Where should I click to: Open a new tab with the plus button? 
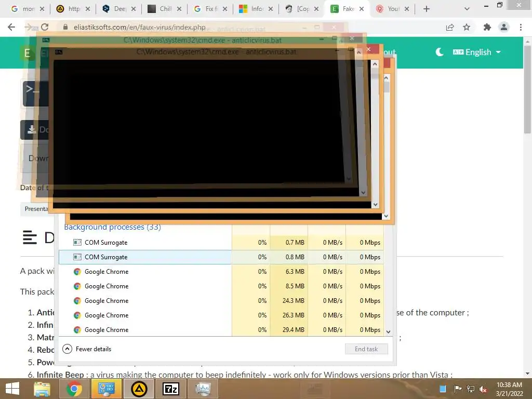click(x=427, y=9)
